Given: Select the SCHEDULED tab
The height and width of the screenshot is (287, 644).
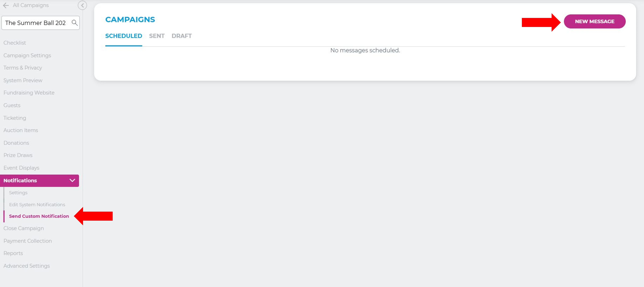Looking at the screenshot, I should tap(124, 36).
